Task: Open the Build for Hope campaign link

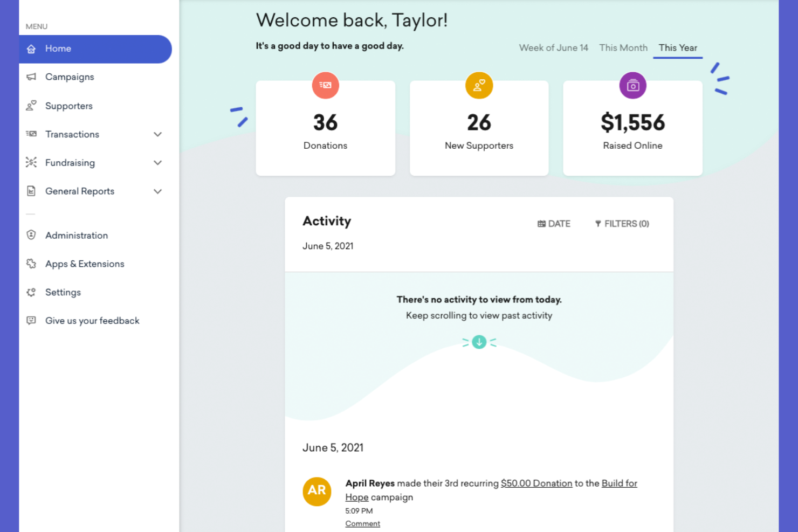Action: click(x=619, y=483)
